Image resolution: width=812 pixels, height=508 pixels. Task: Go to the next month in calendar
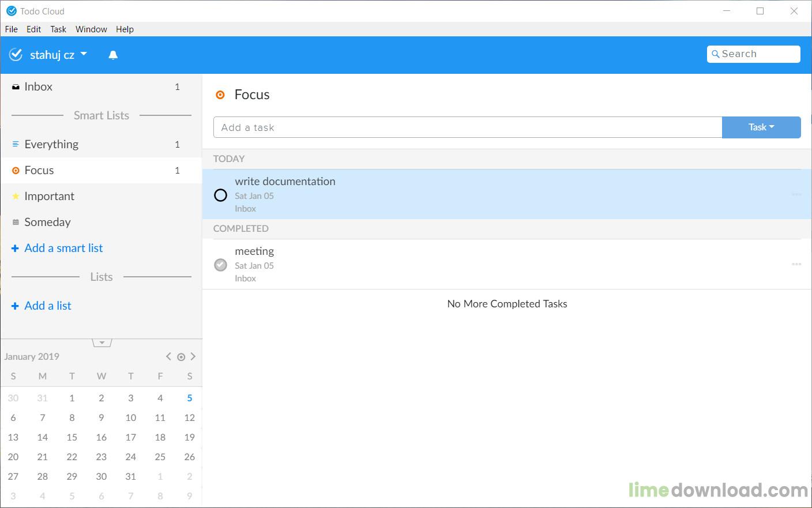coord(193,356)
